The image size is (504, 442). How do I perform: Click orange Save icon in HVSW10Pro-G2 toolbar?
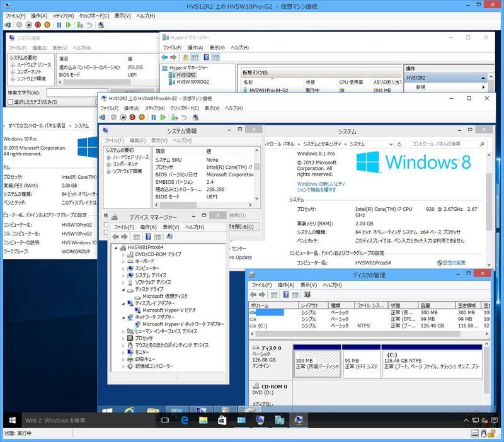(x=47, y=25)
